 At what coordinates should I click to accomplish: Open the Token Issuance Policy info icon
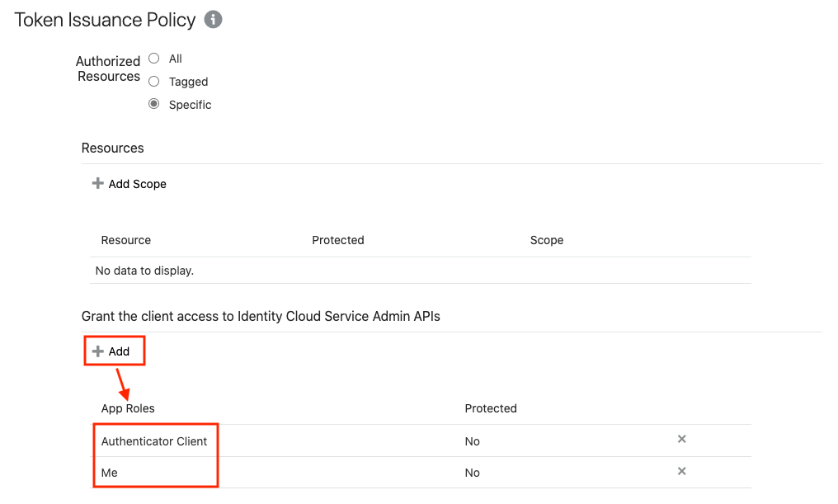tap(213, 20)
